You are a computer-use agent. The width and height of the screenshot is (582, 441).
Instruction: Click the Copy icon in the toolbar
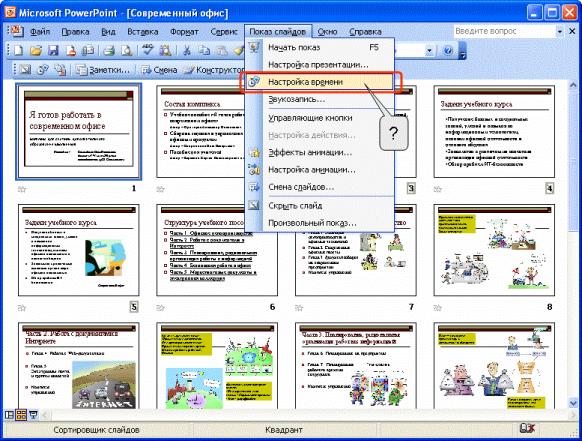pyautogui.click(x=205, y=50)
